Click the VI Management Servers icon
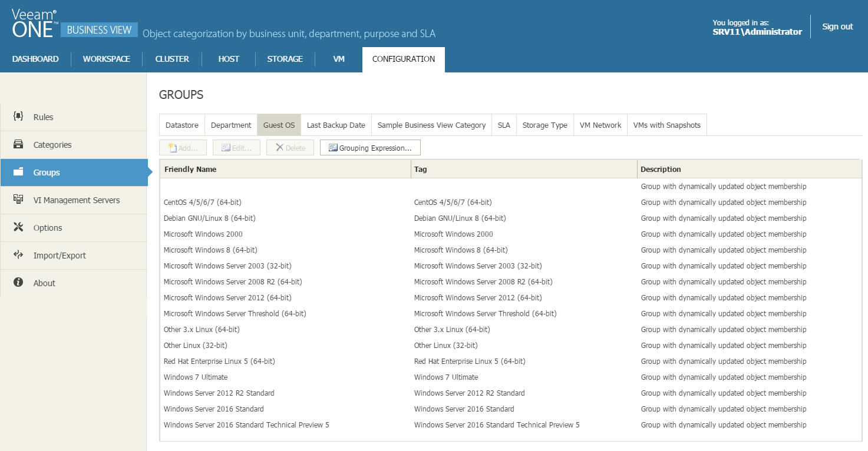 tap(18, 200)
